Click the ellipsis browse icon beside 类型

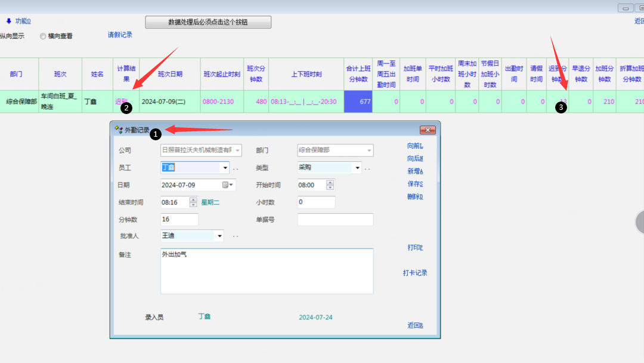(368, 169)
